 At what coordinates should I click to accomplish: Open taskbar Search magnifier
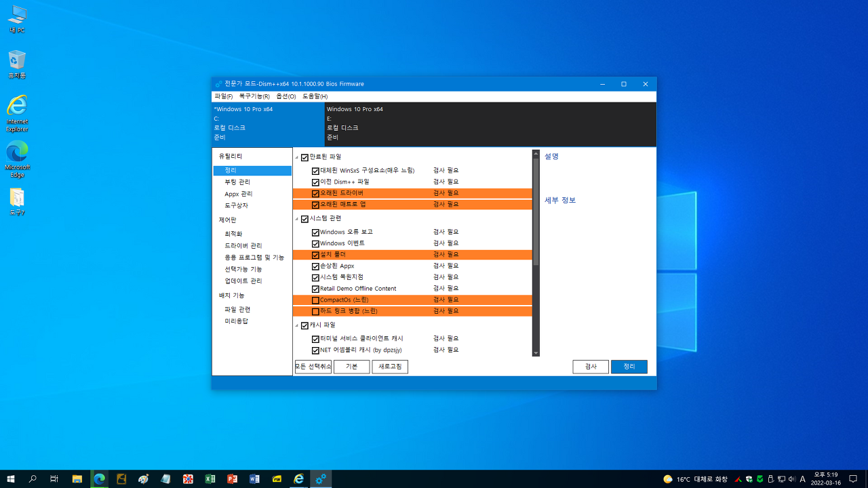click(33, 479)
